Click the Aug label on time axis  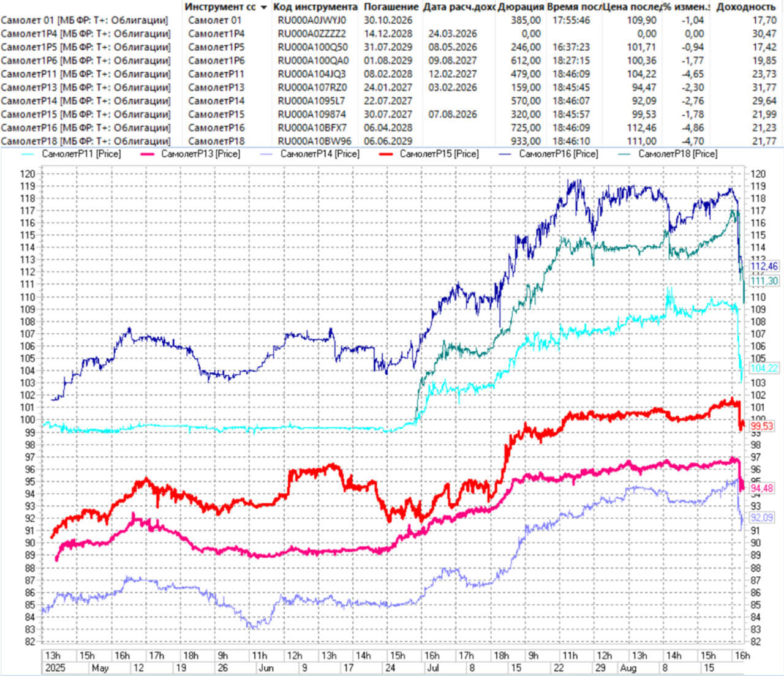tap(628, 667)
